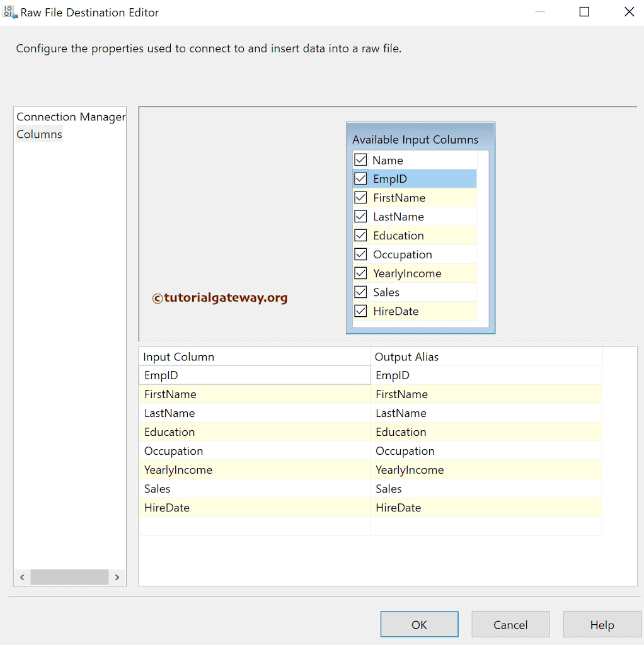Confirm settings with the OK button
Screen dimensions: 644x645
[x=418, y=624]
